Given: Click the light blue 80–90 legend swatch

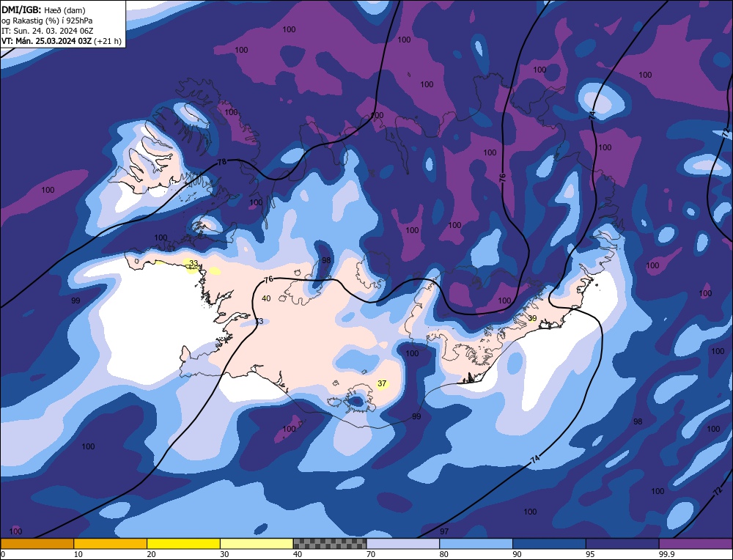Looking at the screenshot, I should click(x=476, y=544).
